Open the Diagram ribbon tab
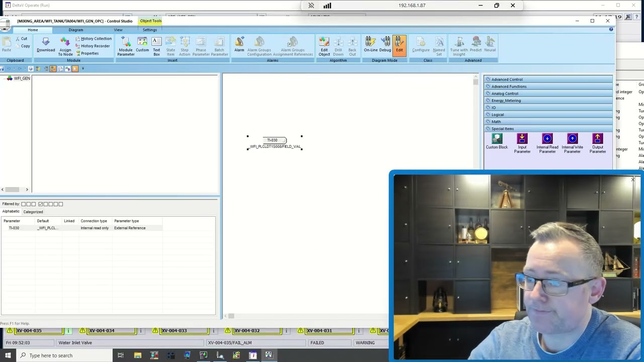644x362 pixels. pyautogui.click(x=75, y=30)
